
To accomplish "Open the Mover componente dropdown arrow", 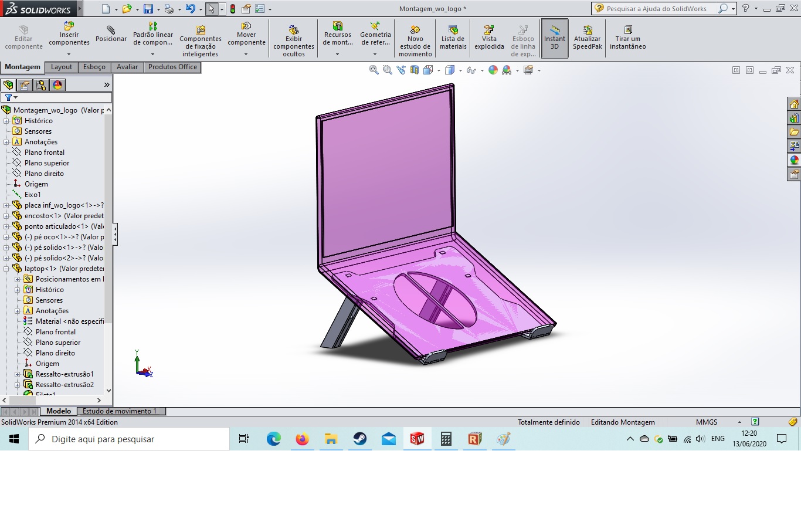I will tap(246, 54).
